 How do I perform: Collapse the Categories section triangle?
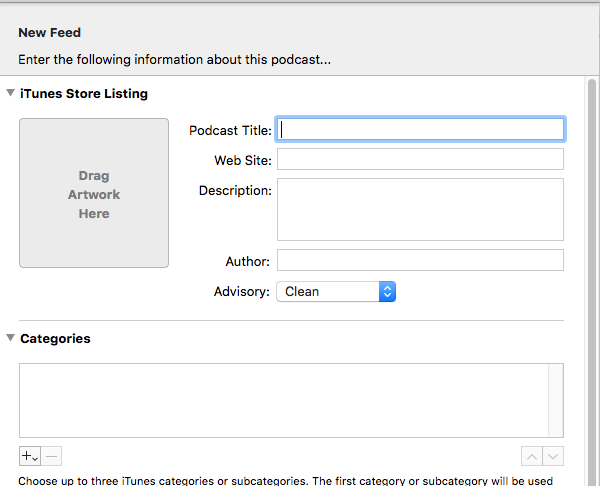pos(11,338)
